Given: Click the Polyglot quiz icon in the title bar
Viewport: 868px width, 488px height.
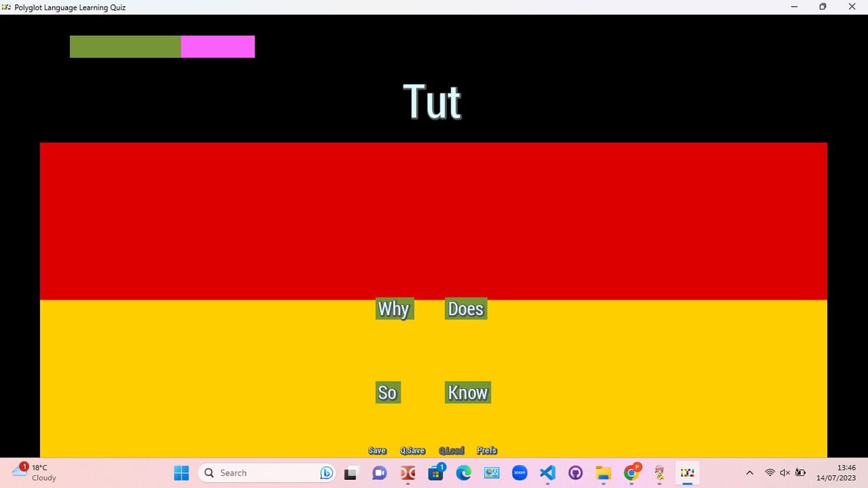Looking at the screenshot, I should pyautogui.click(x=7, y=7).
